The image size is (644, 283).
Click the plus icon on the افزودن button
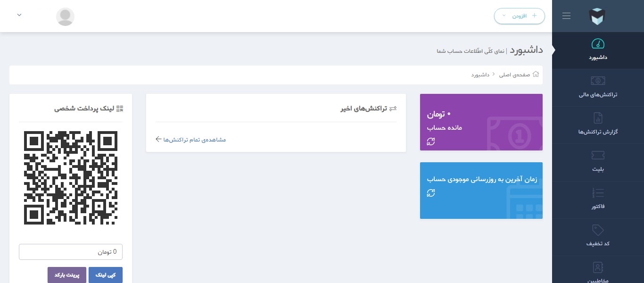pyautogui.click(x=534, y=16)
